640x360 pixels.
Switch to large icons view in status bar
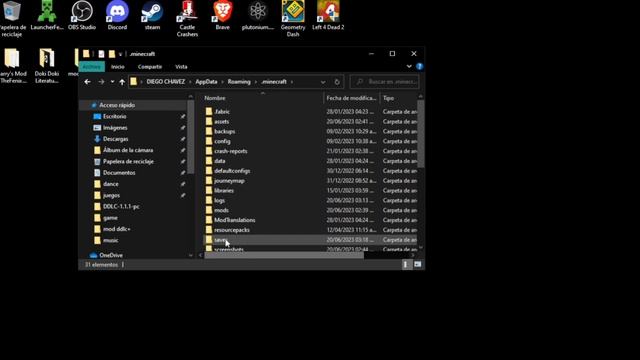pyautogui.click(x=418, y=265)
